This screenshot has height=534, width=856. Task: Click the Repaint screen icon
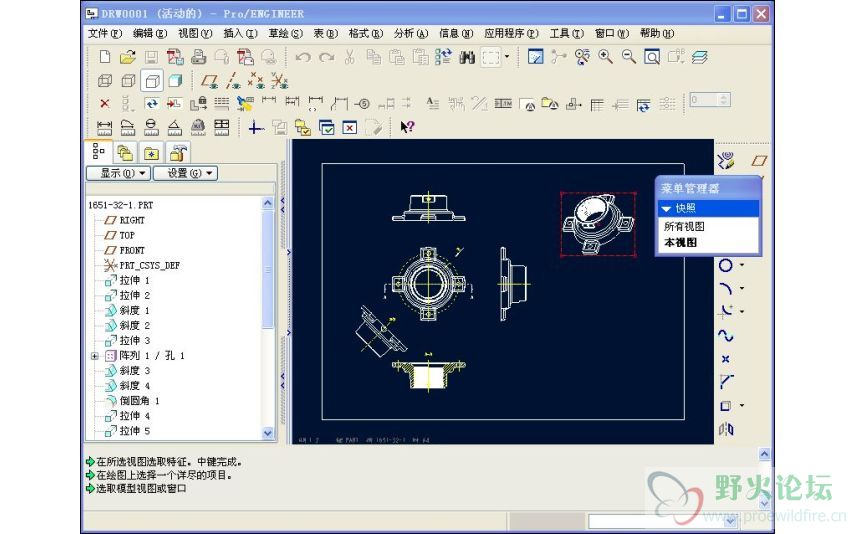[x=536, y=57]
